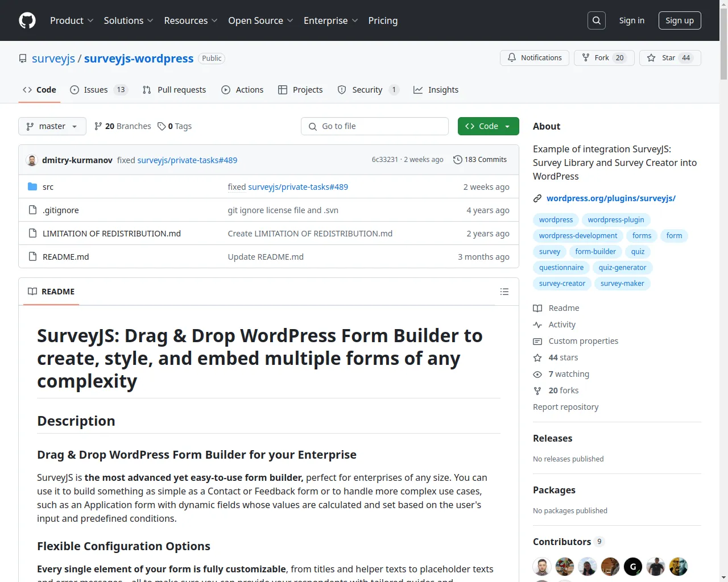Image resolution: width=728 pixels, height=582 pixels.
Task: Click the quiz-generator topic tag
Action: pyautogui.click(x=622, y=268)
